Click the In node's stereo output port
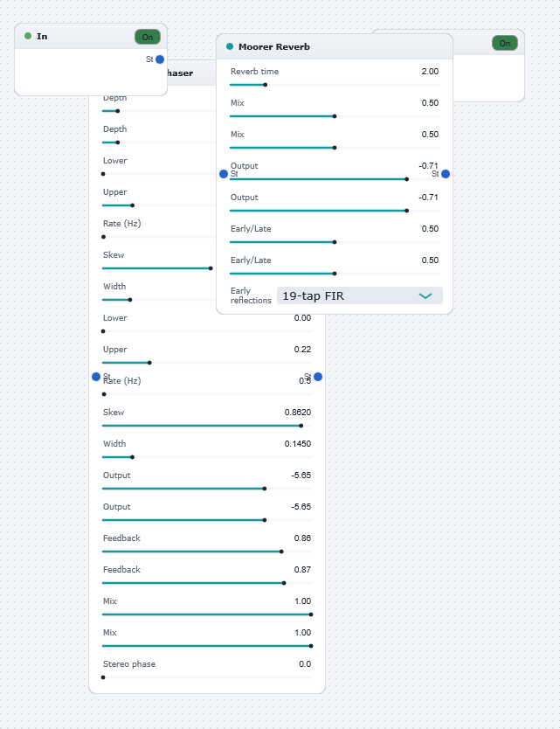560x729 pixels. pyautogui.click(x=160, y=59)
